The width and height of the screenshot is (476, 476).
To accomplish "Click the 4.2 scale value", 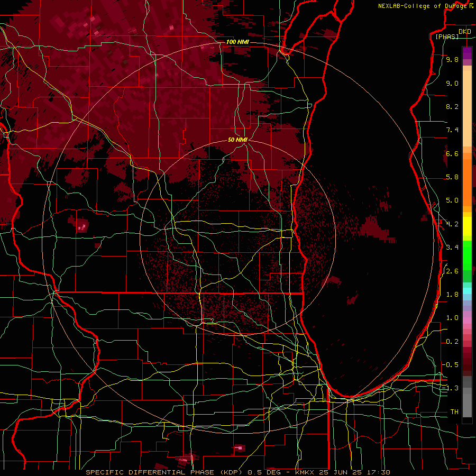I will tap(452, 224).
